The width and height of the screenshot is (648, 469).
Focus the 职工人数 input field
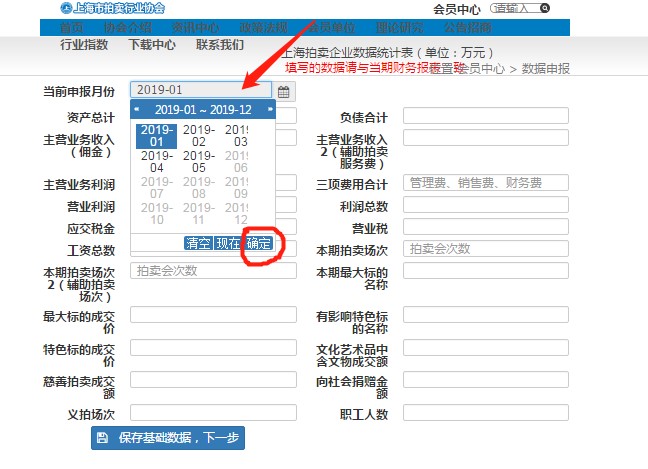point(485,413)
